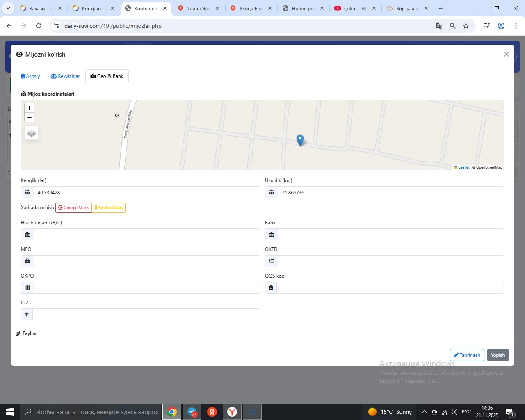Viewport: 525px width, 420px height.
Task: Open location in Google Maps
Action: point(74,208)
